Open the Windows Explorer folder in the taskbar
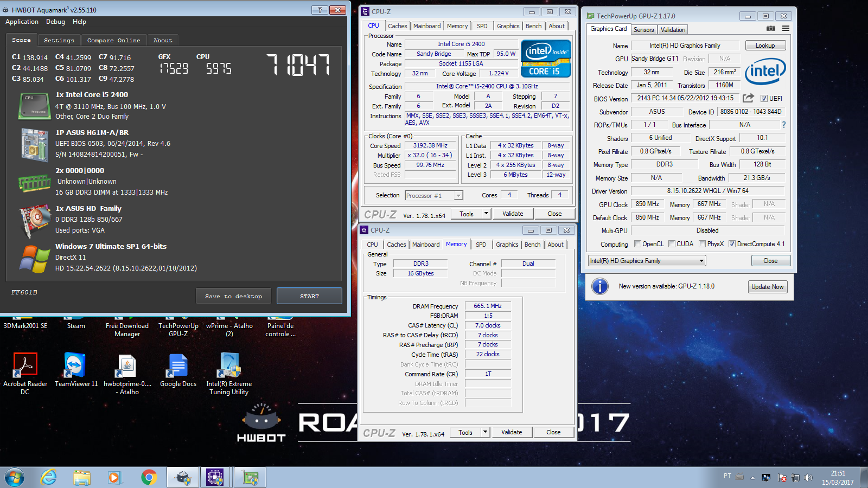 pos(82,477)
